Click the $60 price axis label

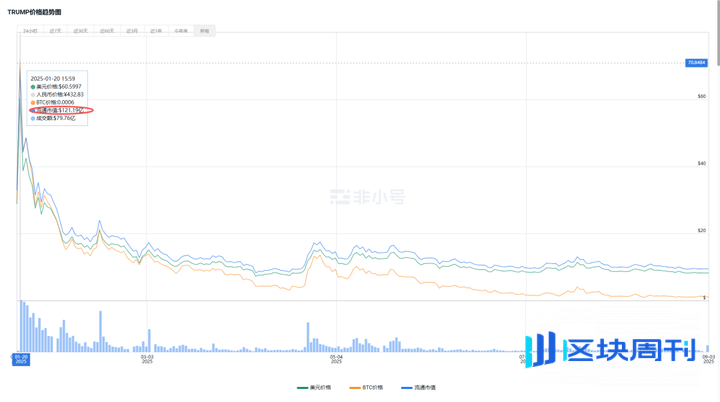[702, 96]
